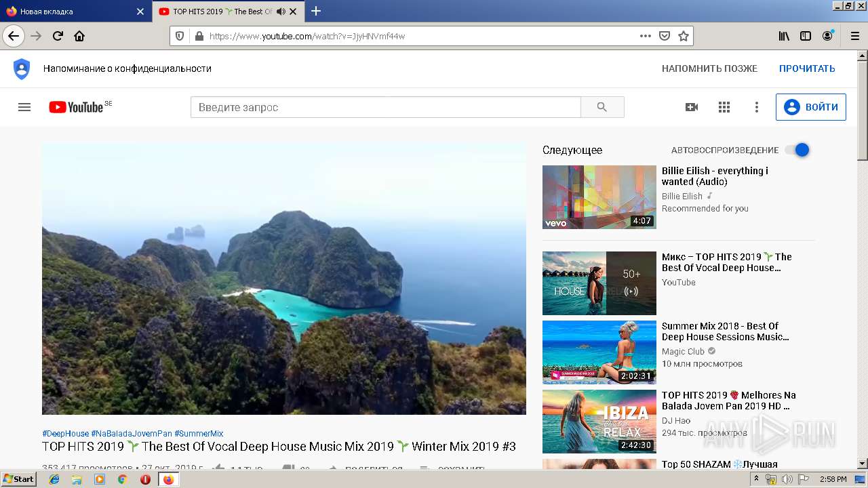Click the Введите запрос search field
Image resolution: width=868 pixels, height=488 pixels.
386,107
